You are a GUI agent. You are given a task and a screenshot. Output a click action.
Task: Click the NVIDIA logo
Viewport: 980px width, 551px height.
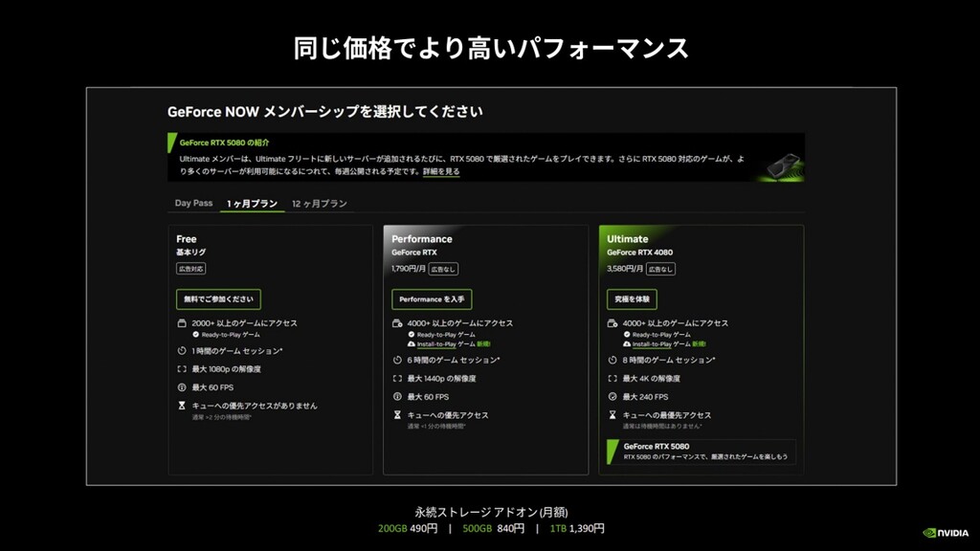click(x=946, y=533)
